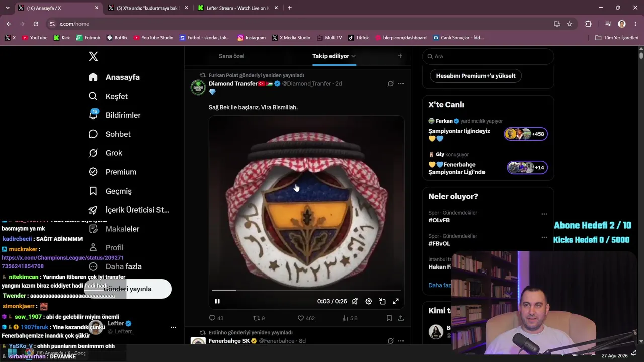The image size is (644, 362).
Task: Open the Fotmob bookmark
Action: 88,38
